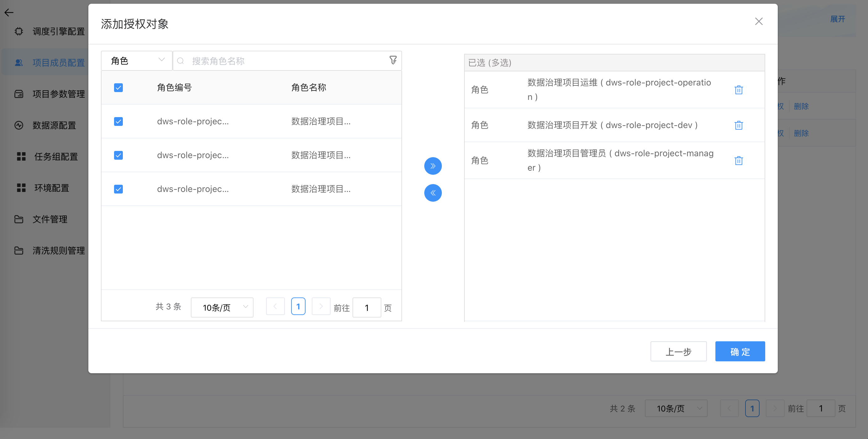Toggle the last role row checkbox
Image resolution: width=868 pixels, height=439 pixels.
coord(118,189)
